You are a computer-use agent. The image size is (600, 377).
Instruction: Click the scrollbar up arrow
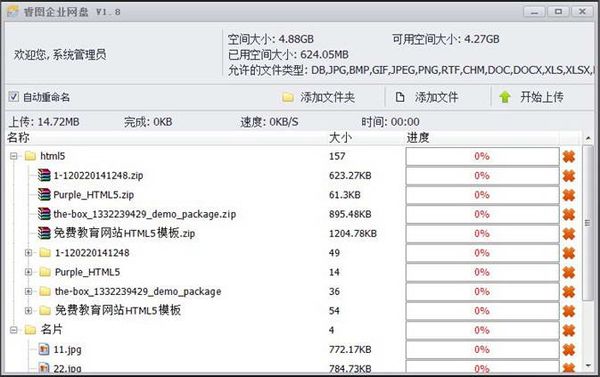[588, 138]
